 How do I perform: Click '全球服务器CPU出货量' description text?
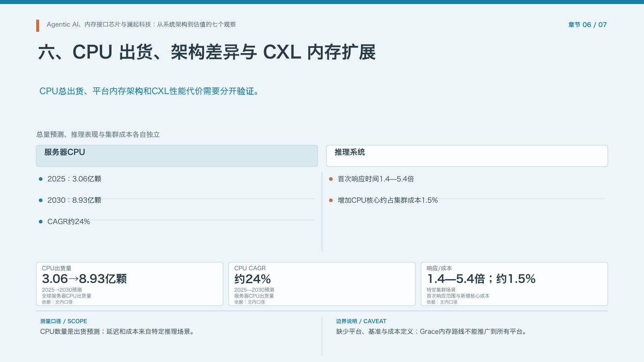(x=66, y=296)
